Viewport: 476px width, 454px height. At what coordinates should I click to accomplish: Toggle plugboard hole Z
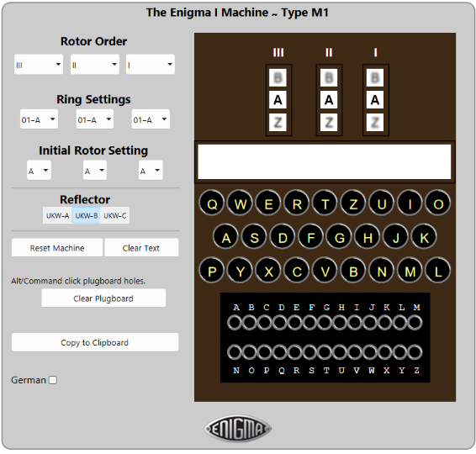(x=415, y=352)
